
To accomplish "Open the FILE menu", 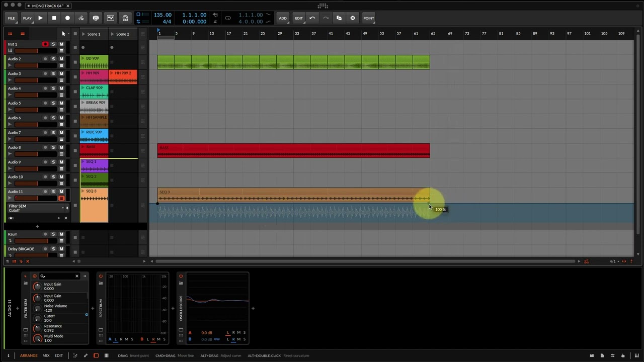I will pyautogui.click(x=11, y=18).
